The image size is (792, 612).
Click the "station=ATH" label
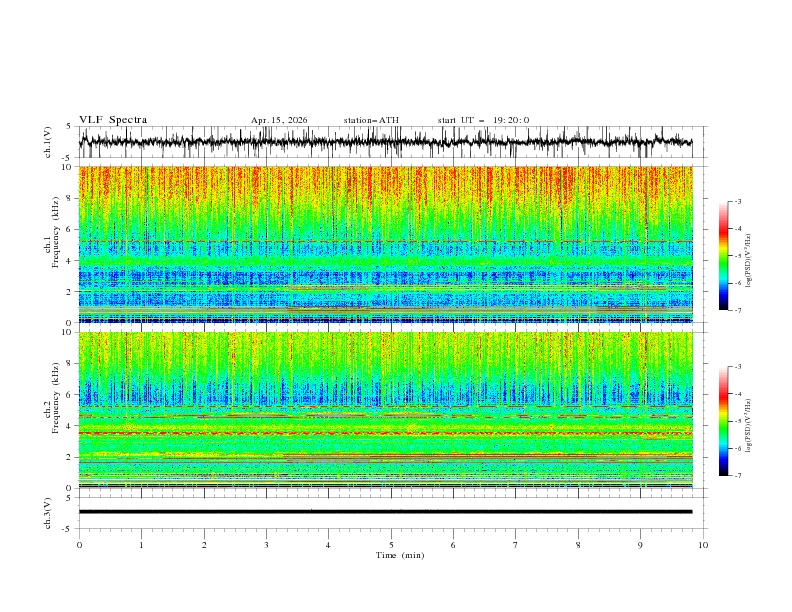click(x=371, y=120)
